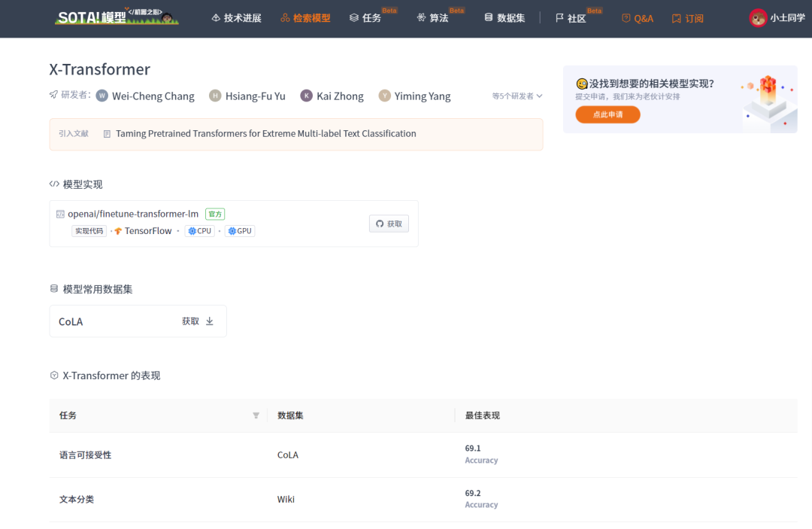812x529 pixels.
Task: Open the openai/finetune-transformer-lm repository
Action: (133, 214)
